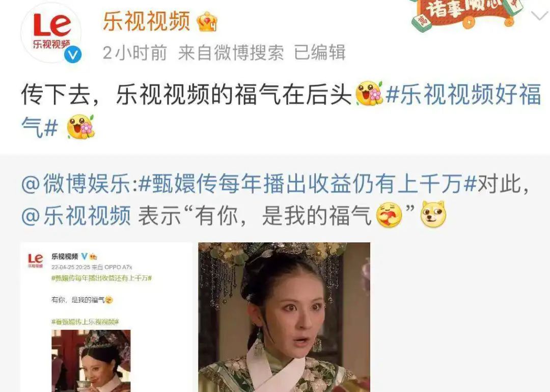Tap the crown membership icon beside username
This screenshot has height=392, width=550.
tap(207, 21)
